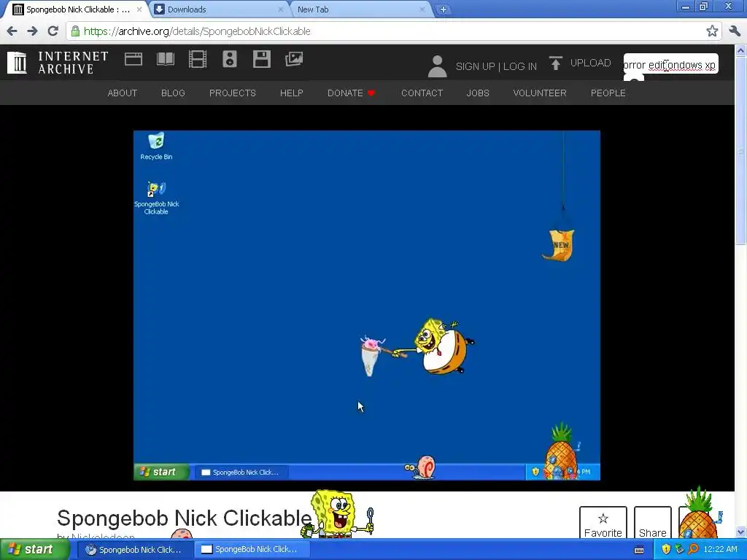
Task: Click the archive search input field
Action: pos(670,64)
